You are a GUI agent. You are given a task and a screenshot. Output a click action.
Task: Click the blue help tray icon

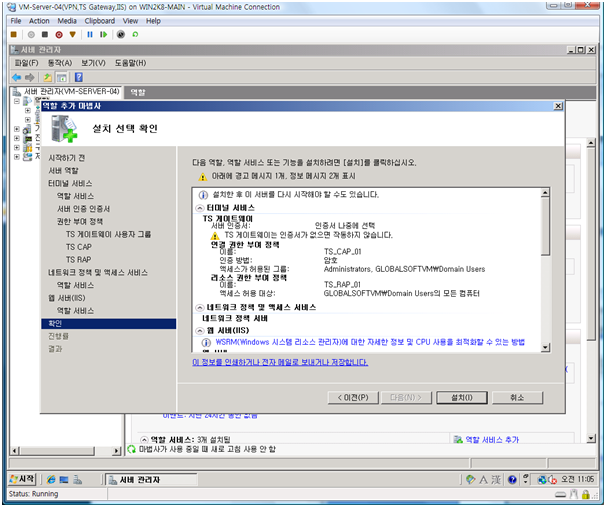coord(512,480)
